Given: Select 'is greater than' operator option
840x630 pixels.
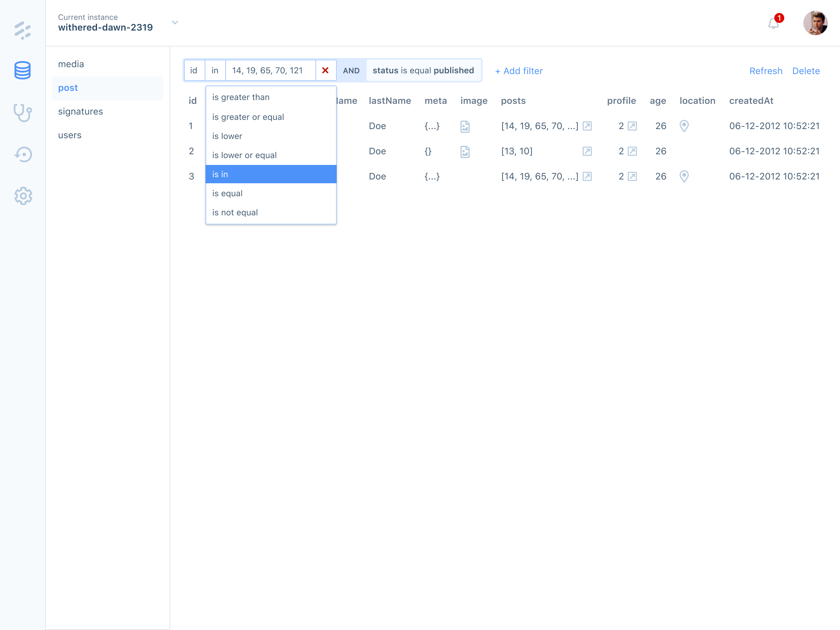Looking at the screenshot, I should [x=241, y=97].
